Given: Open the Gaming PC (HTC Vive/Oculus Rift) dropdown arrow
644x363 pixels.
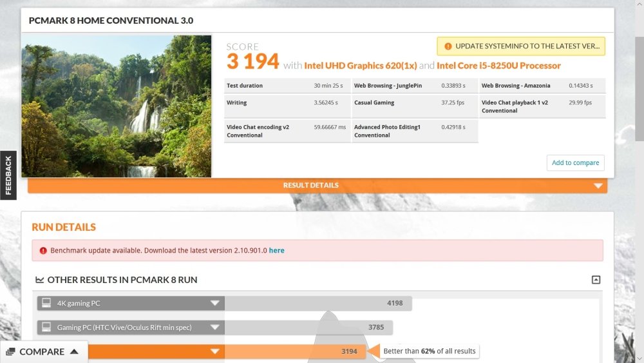Looking at the screenshot, I should pos(215,328).
